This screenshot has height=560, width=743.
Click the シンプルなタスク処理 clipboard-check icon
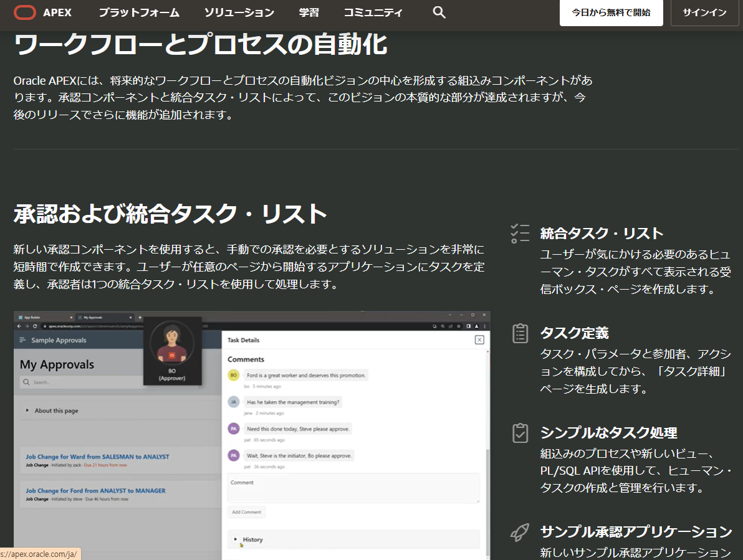pos(520,433)
